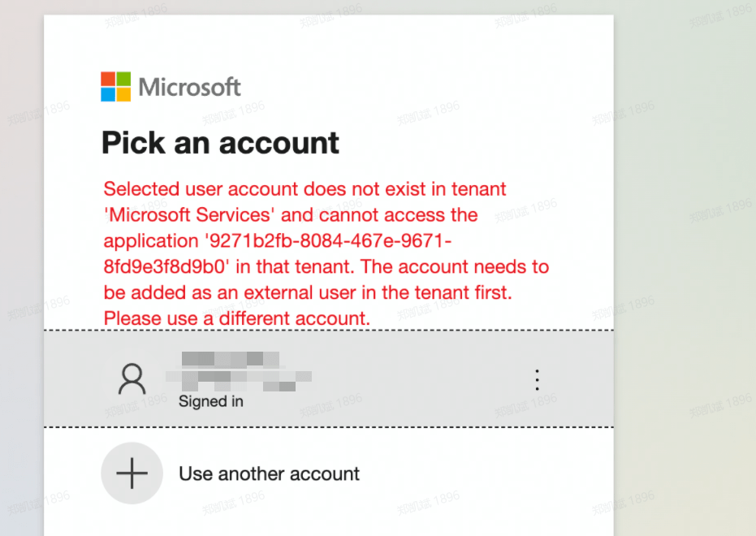This screenshot has width=756, height=536.
Task: Click the Microsoft four-square logo
Action: click(x=115, y=86)
